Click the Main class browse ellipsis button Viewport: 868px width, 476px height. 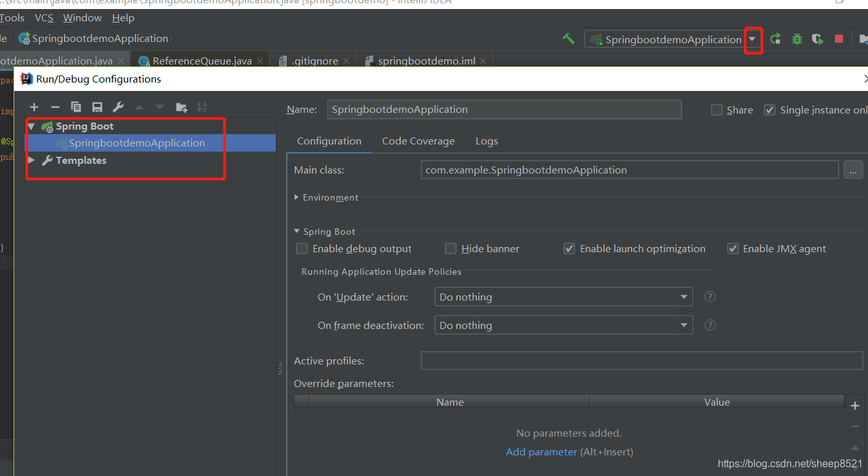(853, 170)
